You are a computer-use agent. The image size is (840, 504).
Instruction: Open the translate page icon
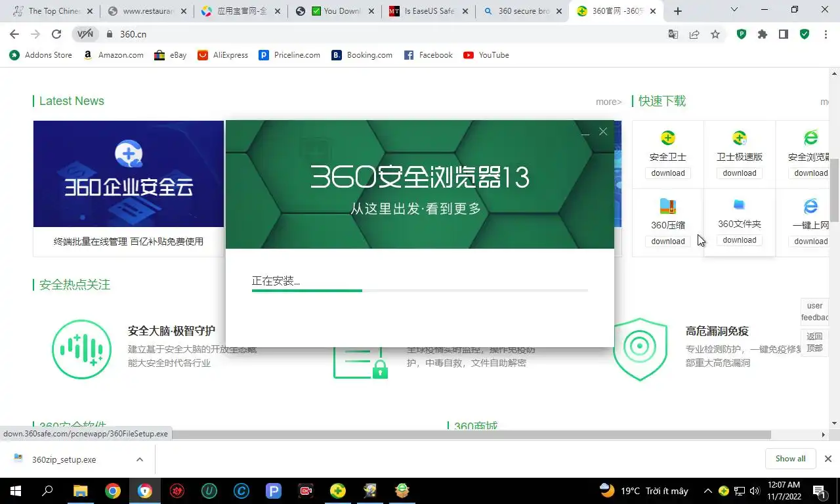pos(673,34)
